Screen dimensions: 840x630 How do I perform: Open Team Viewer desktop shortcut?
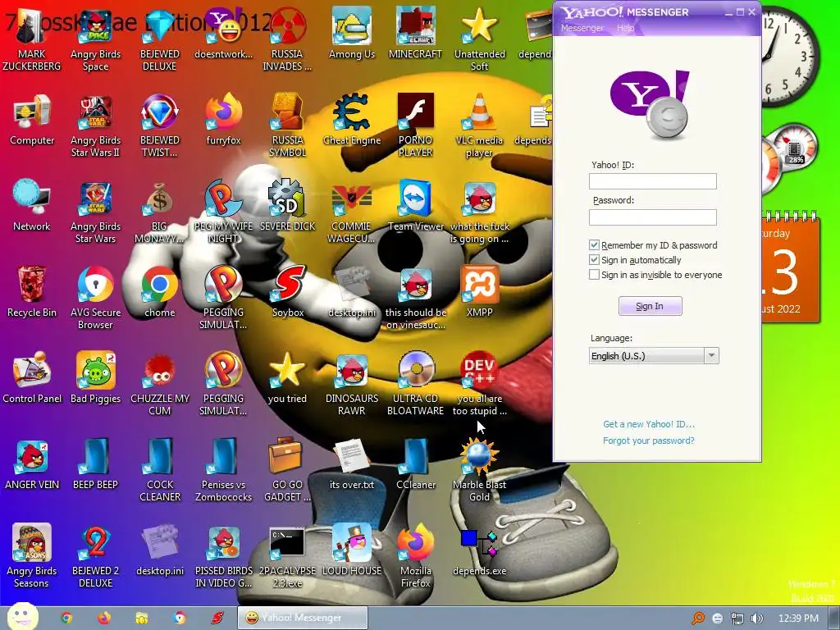tap(416, 206)
